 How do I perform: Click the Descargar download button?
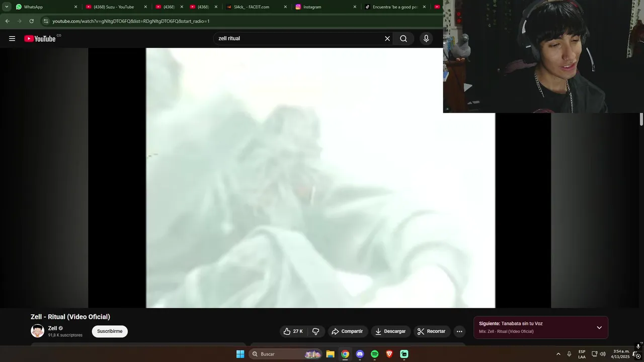(391, 331)
